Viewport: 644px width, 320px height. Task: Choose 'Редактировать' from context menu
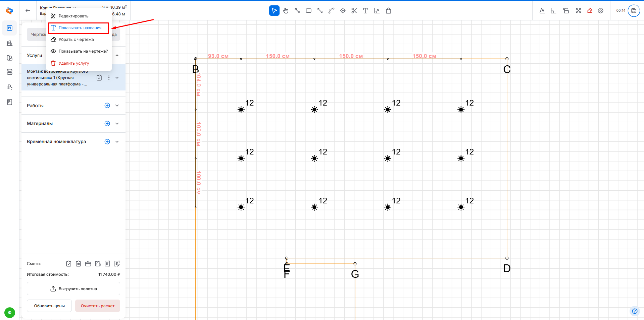point(73,16)
